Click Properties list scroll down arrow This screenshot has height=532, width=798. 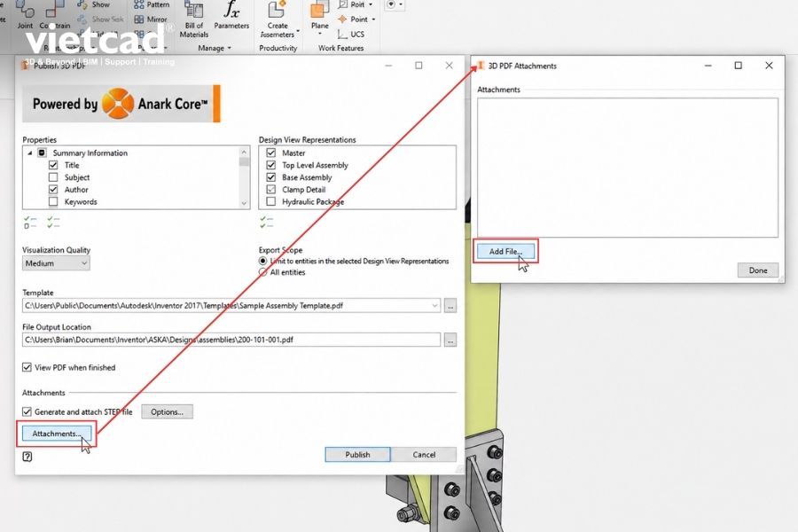[x=245, y=203]
